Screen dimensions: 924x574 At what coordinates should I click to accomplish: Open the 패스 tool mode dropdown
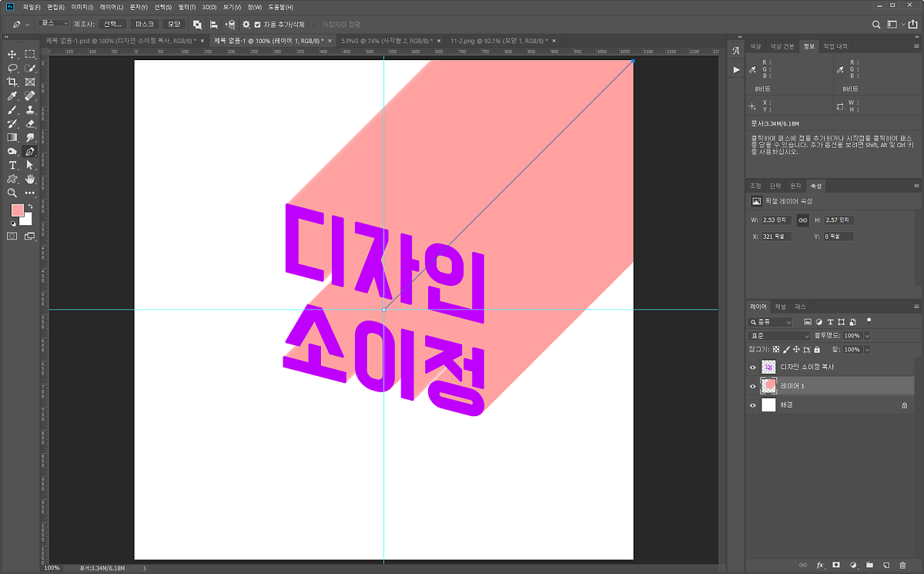pyautogui.click(x=54, y=24)
